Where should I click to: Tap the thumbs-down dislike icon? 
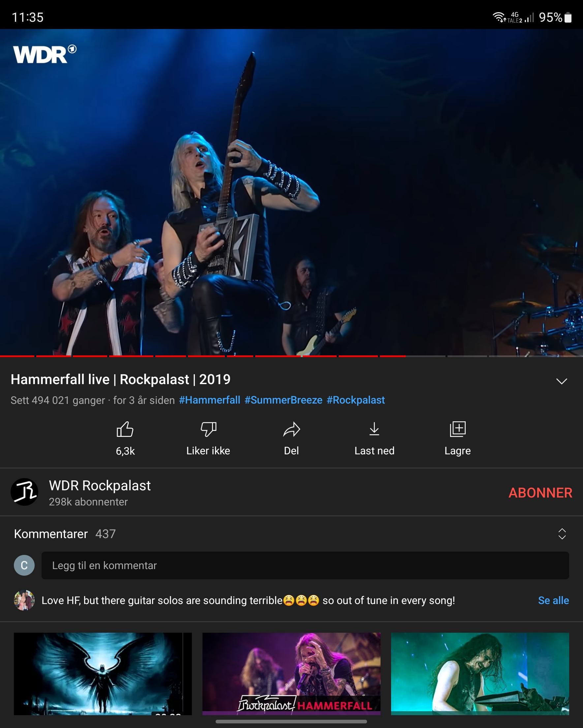[x=208, y=429]
